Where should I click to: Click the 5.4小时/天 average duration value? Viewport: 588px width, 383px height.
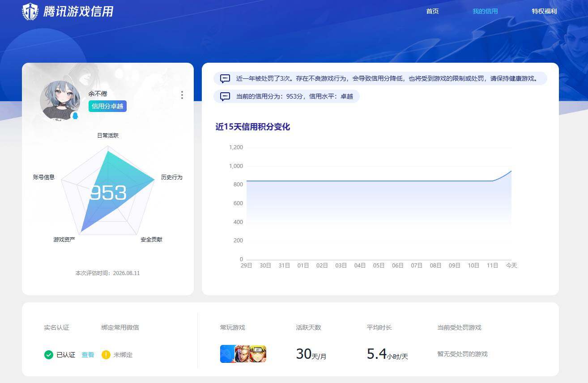pyautogui.click(x=388, y=354)
